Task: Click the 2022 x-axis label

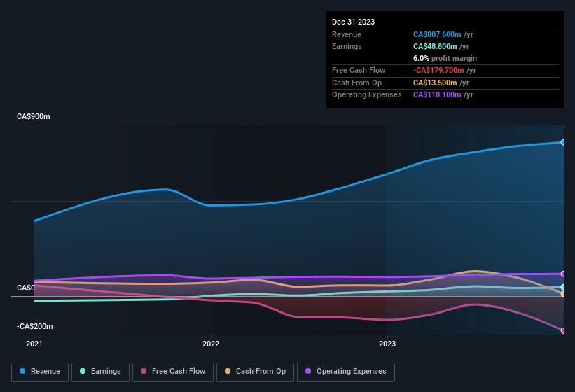Action: [211, 344]
